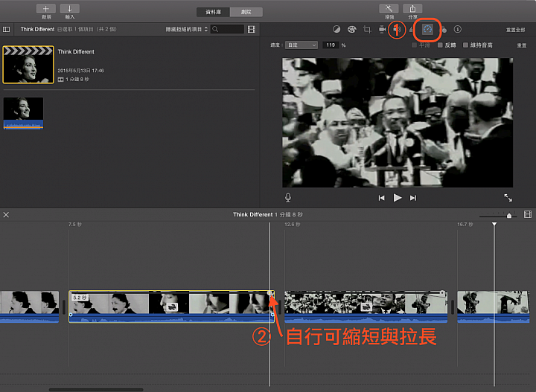Click the 2015年5月13日 17:46 date text
Viewport: 536px width, 392px height.
(80, 71)
